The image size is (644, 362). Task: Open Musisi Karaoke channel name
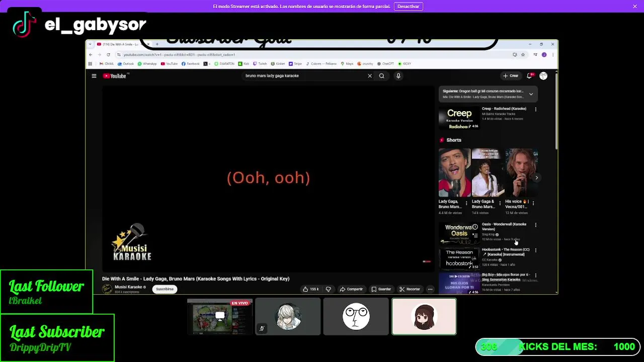point(128,287)
